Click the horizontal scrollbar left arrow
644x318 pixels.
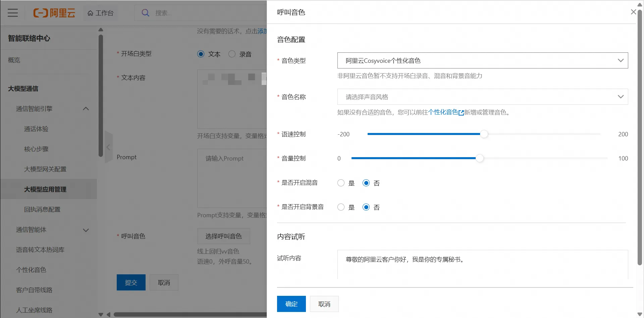point(108,315)
